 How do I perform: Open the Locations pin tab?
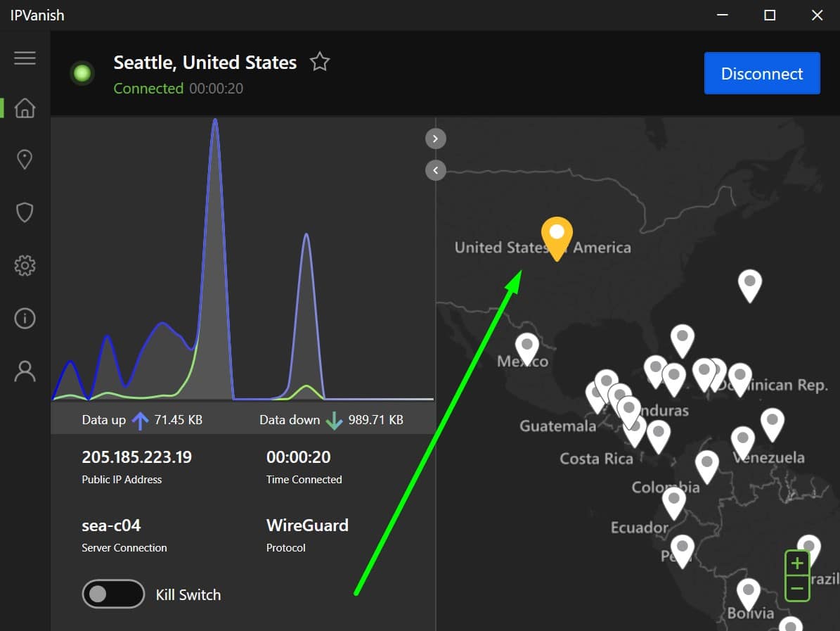pyautogui.click(x=25, y=159)
